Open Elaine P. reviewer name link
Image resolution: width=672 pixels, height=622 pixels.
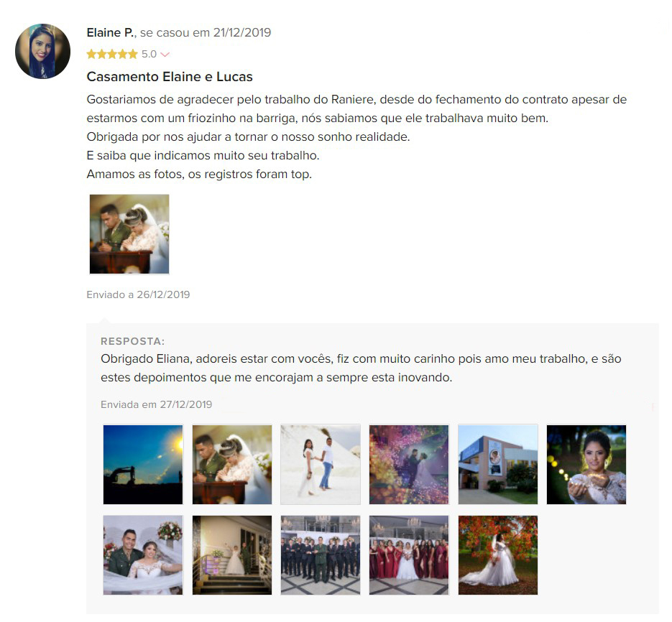[111, 32]
